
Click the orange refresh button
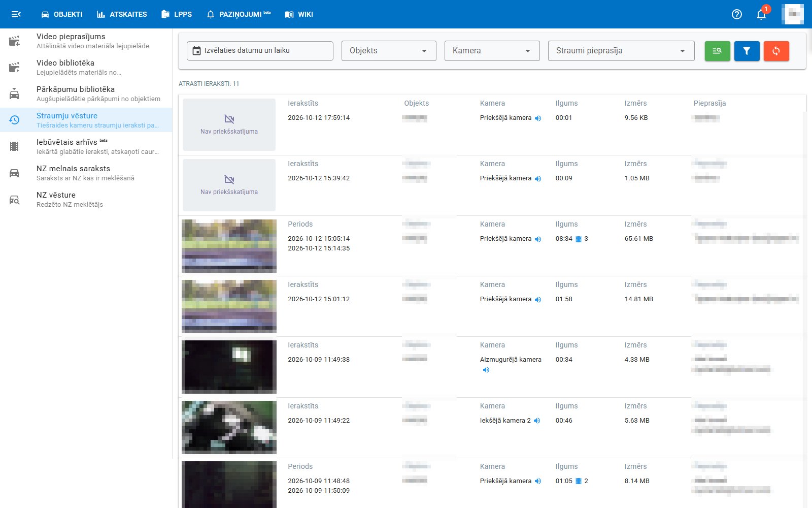click(x=776, y=51)
